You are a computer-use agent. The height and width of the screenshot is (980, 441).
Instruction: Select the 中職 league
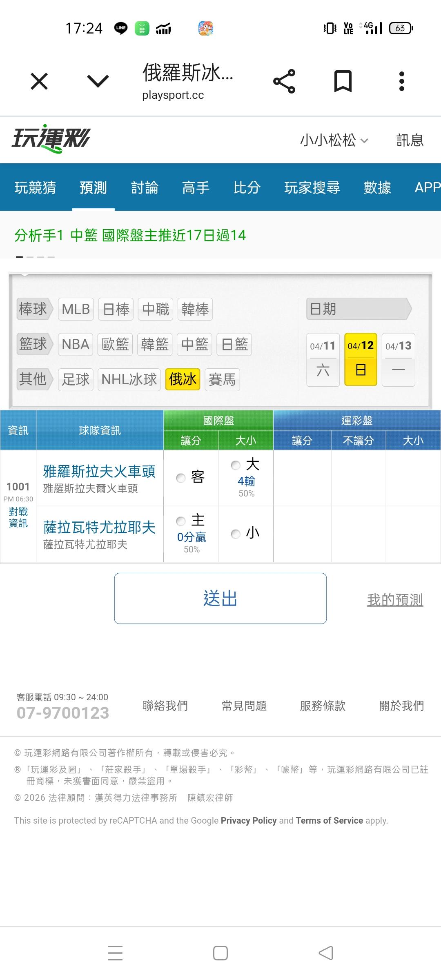(x=156, y=309)
